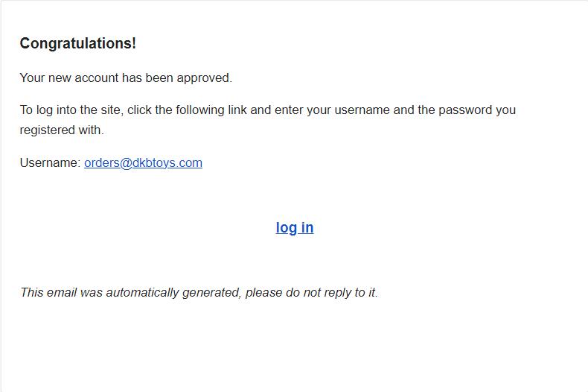Image resolution: width=588 pixels, height=392 pixels.
Task: Click the word "approved" in the second line
Action: 206,78
